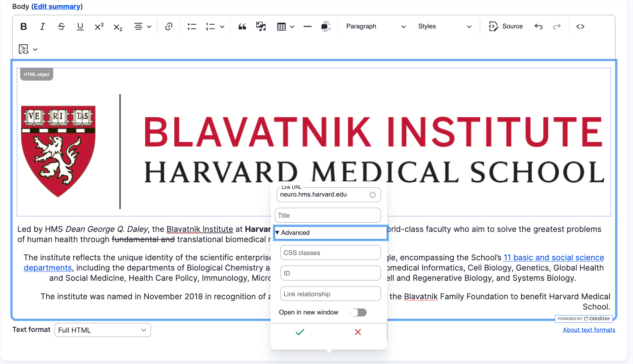This screenshot has width=633, height=364.
Task: Open the table dropdown arrow
Action: pos(292,26)
